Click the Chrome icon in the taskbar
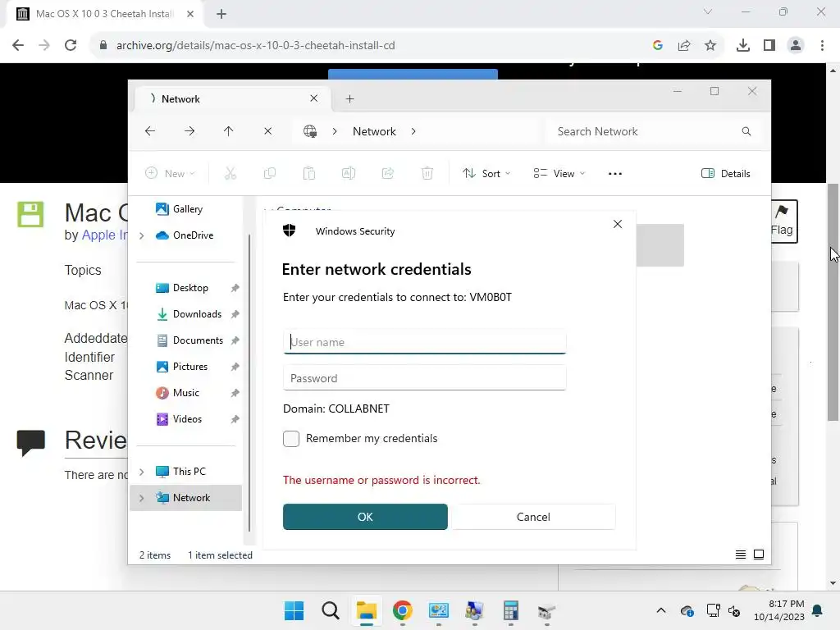Viewport: 840px width, 630px height. 402,610
